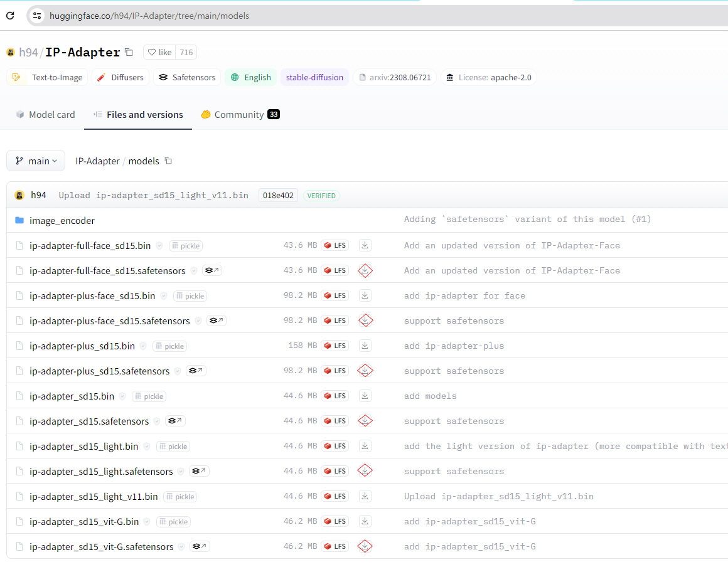Open the arxiv:2308.06721 paper tag
Viewport: 728px width, 572px height.
point(395,78)
